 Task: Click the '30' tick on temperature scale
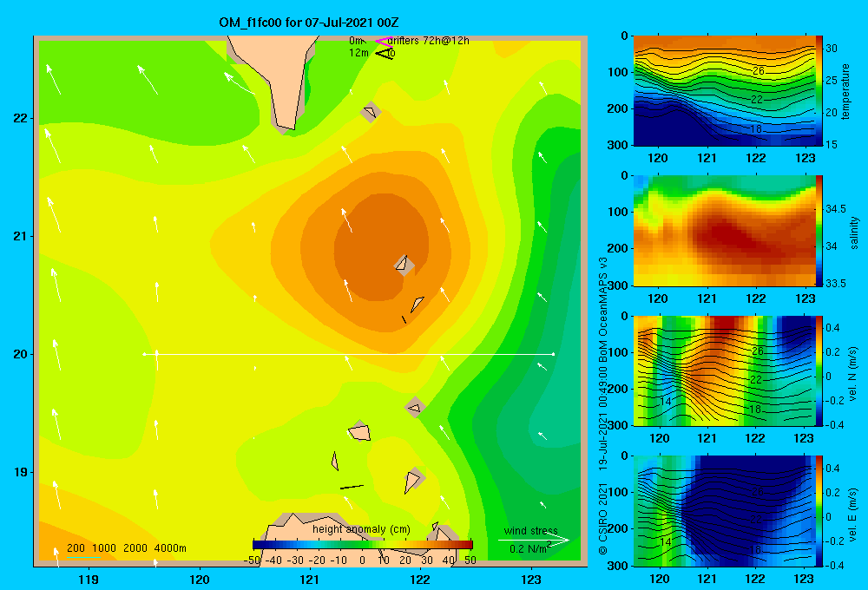[832, 48]
